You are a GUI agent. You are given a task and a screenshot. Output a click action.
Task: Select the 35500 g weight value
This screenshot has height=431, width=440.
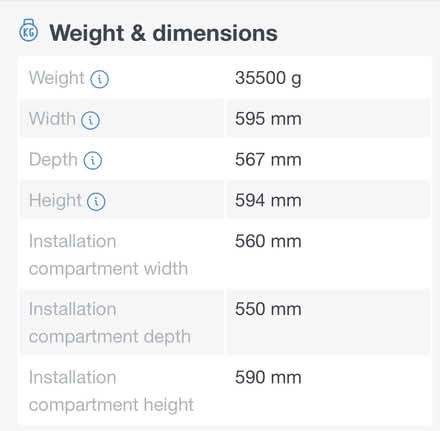pyautogui.click(x=268, y=79)
